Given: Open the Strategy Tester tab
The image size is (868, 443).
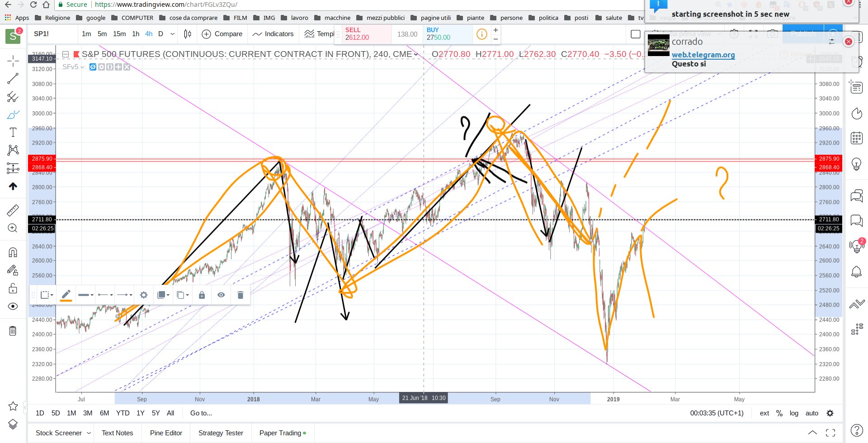Looking at the screenshot, I should point(221,433).
